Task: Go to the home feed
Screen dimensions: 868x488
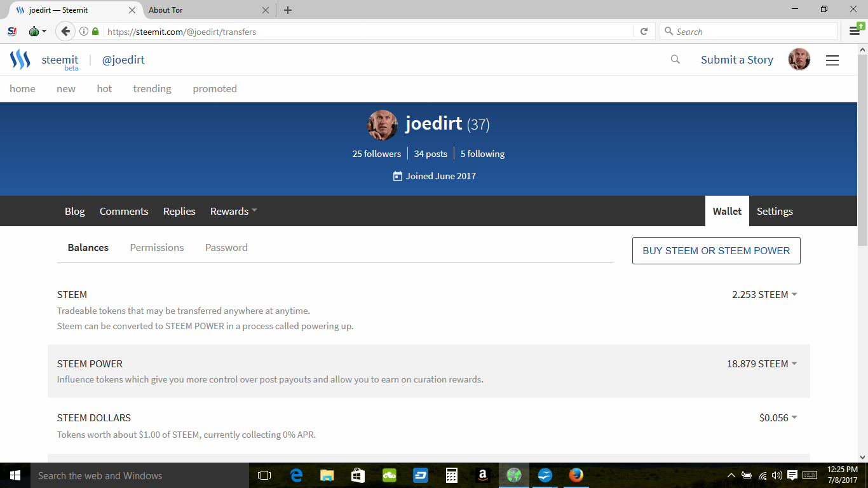Action: pos(22,89)
